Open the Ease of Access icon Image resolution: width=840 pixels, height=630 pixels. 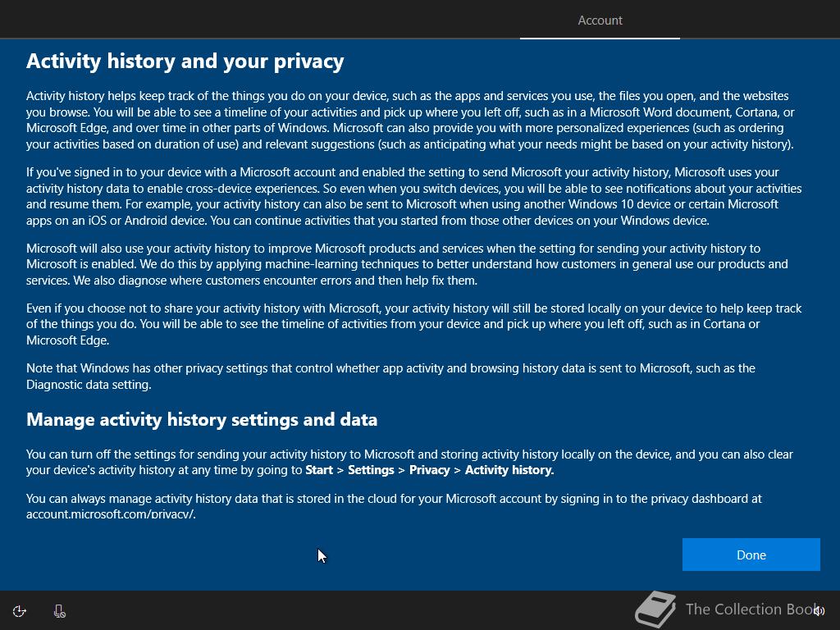[20, 611]
